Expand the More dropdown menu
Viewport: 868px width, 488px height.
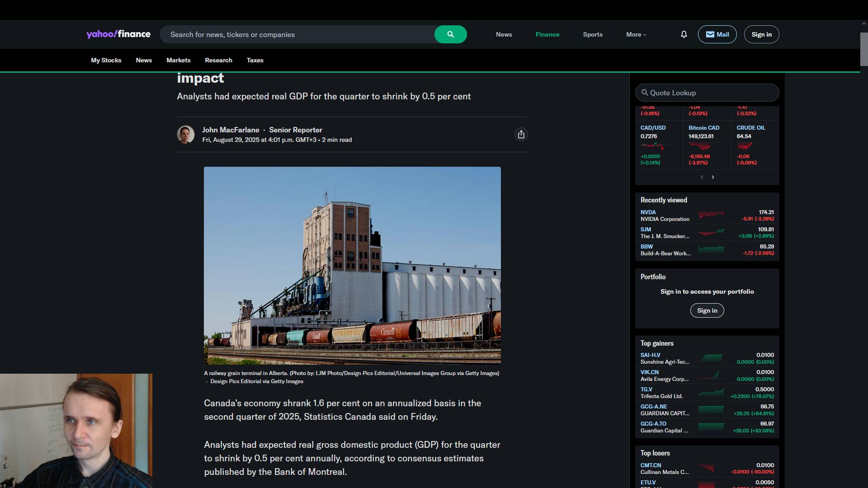[636, 34]
